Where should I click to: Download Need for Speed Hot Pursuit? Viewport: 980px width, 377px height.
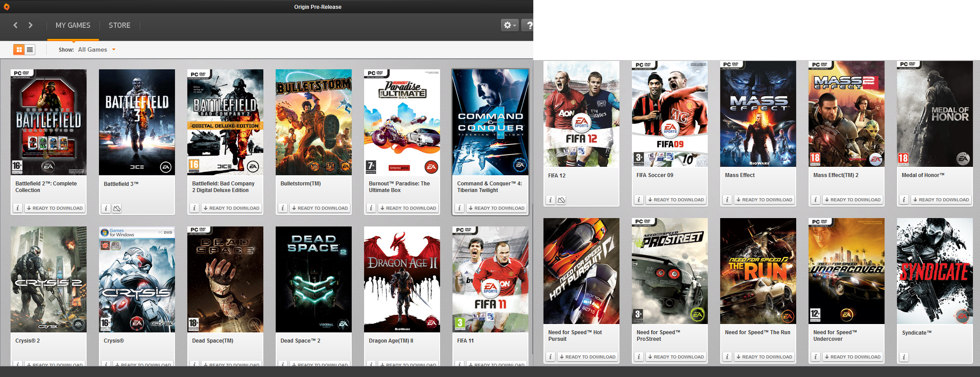[x=587, y=357]
